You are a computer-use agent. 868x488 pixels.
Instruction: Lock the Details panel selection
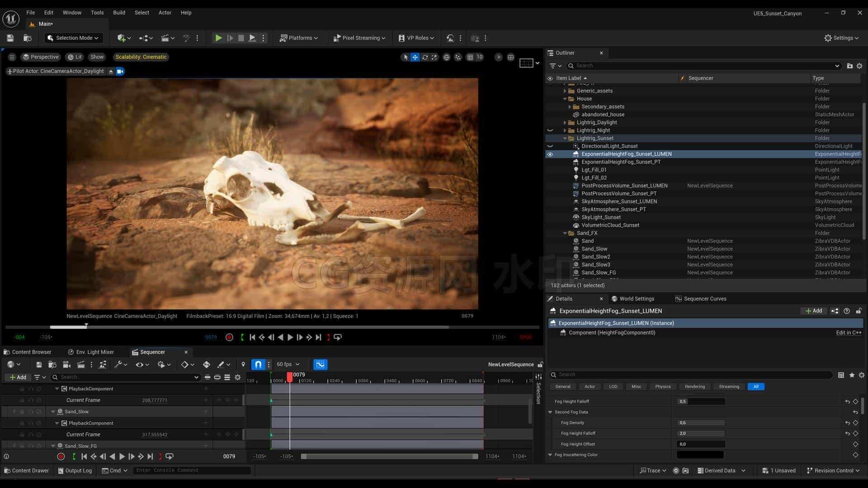click(x=859, y=311)
